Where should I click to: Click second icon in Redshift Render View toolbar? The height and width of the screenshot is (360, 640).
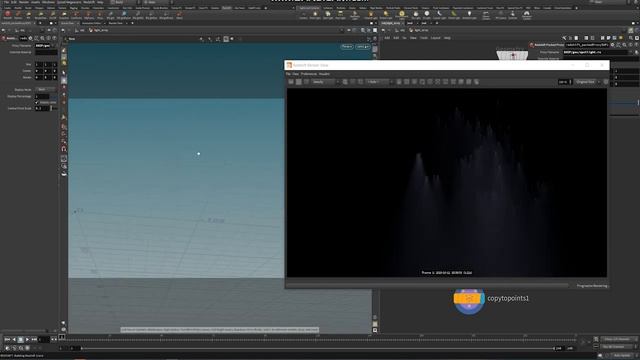[298, 82]
